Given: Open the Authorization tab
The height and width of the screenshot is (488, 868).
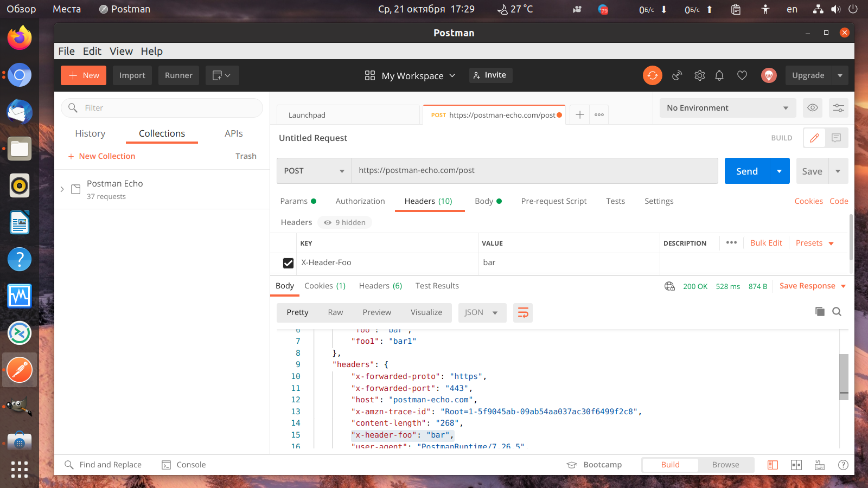Looking at the screenshot, I should pos(360,201).
